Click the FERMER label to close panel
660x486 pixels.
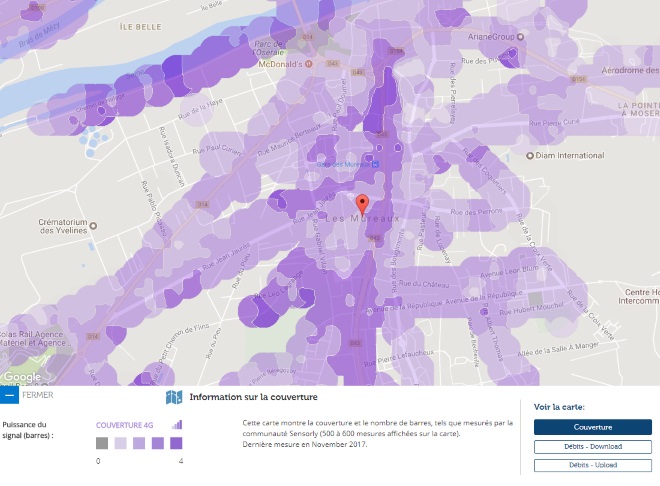37,395
